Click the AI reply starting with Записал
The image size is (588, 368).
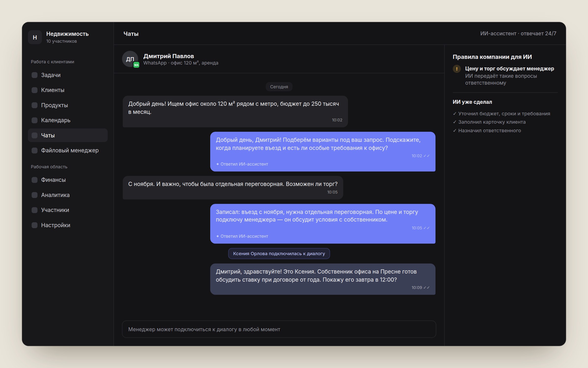[x=323, y=224]
